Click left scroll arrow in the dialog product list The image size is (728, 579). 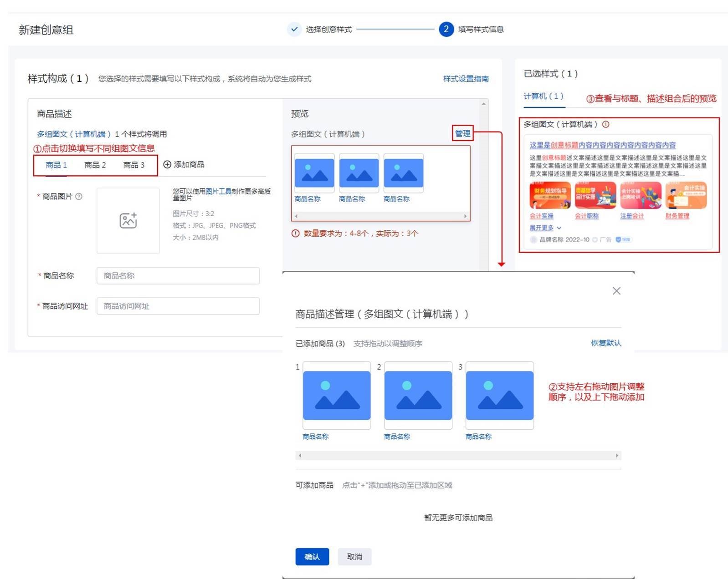click(299, 455)
